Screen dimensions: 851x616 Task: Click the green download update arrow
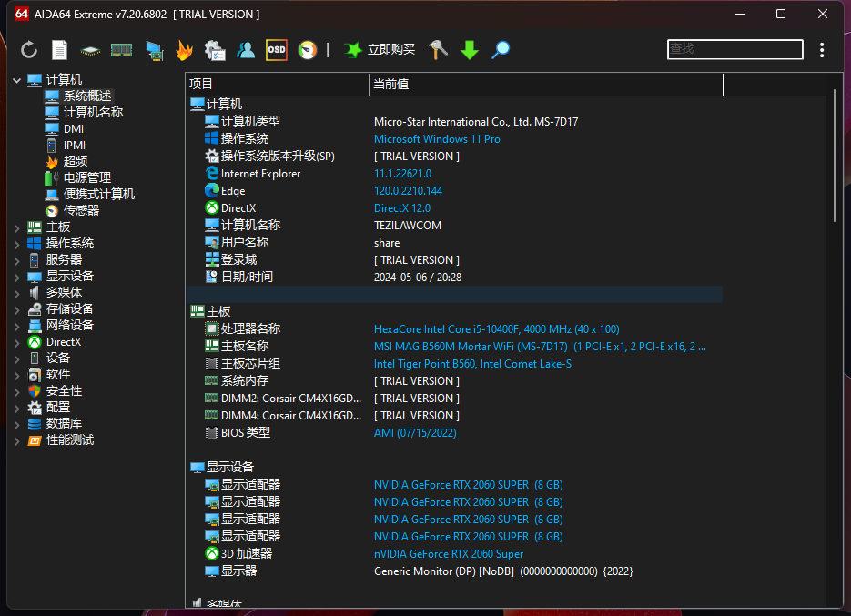(470, 50)
